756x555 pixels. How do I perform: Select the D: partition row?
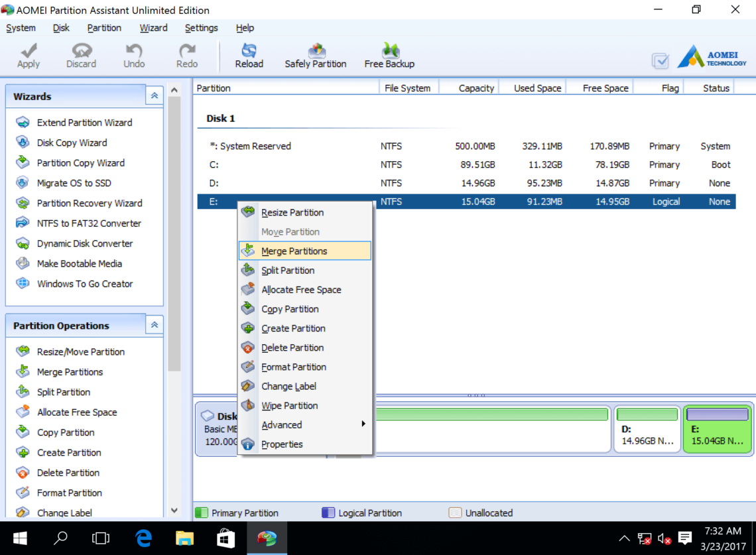466,183
